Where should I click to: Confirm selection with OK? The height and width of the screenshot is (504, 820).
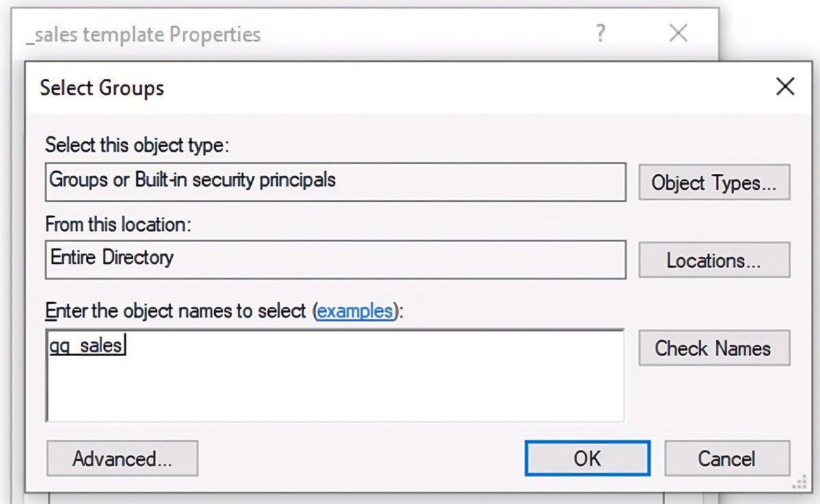click(587, 458)
